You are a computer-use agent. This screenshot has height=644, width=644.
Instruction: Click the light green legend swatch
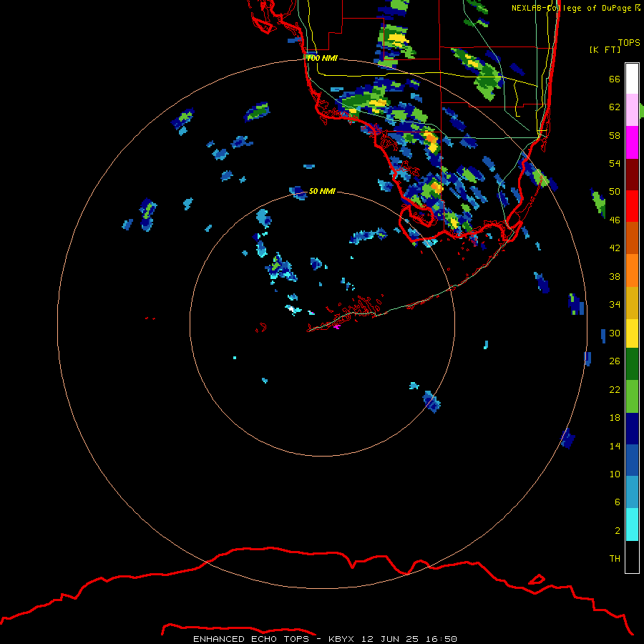click(x=632, y=396)
